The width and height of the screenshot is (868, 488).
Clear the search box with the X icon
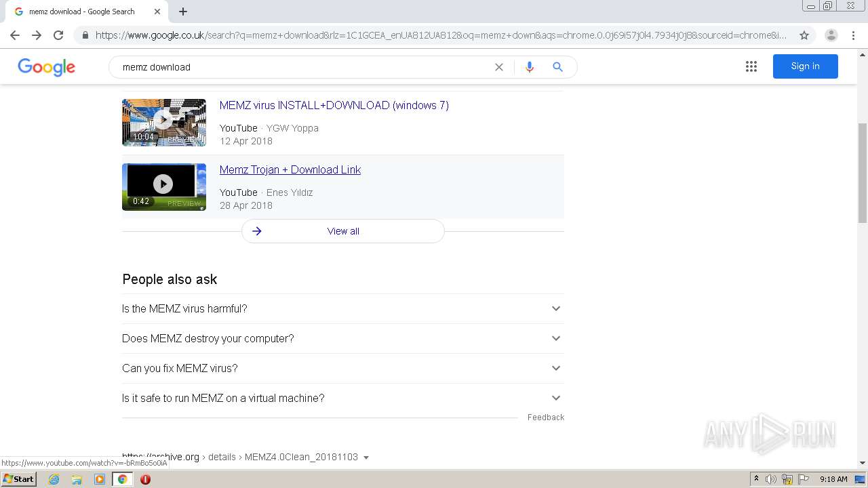(499, 67)
